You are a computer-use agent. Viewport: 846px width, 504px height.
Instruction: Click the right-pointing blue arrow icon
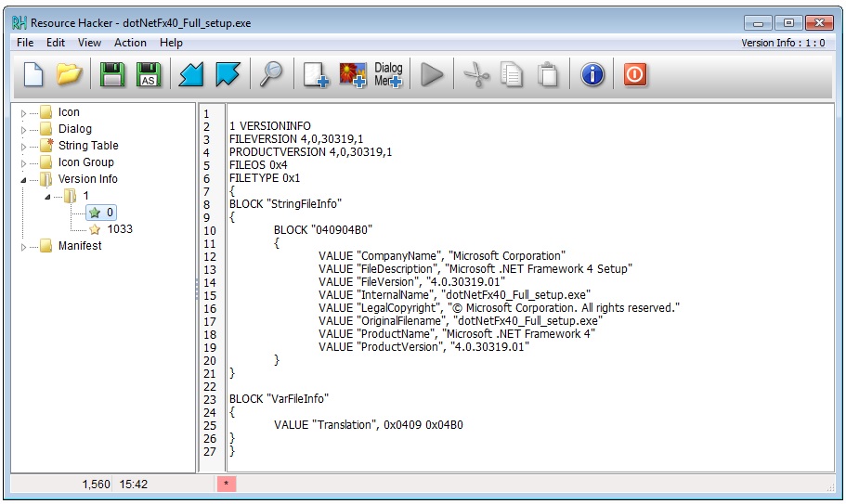[x=228, y=74]
